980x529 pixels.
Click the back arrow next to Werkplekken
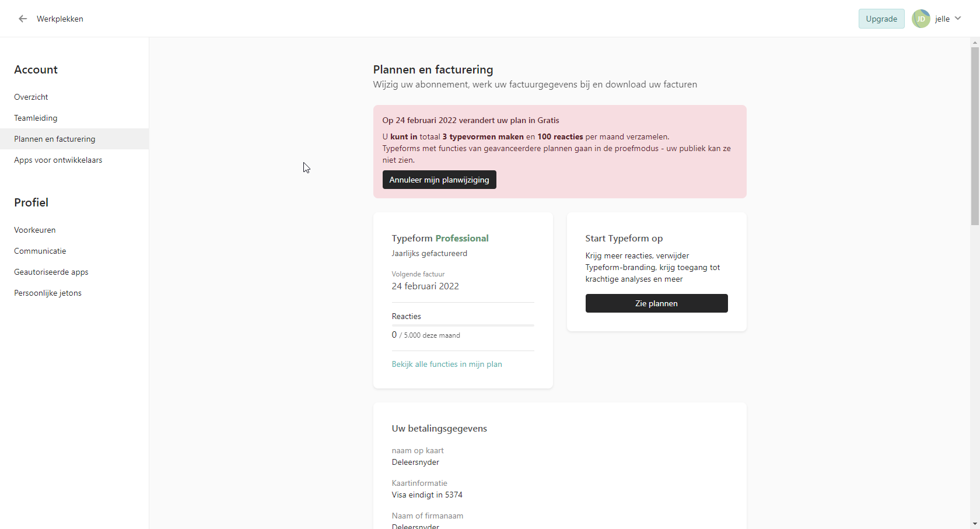click(23, 19)
